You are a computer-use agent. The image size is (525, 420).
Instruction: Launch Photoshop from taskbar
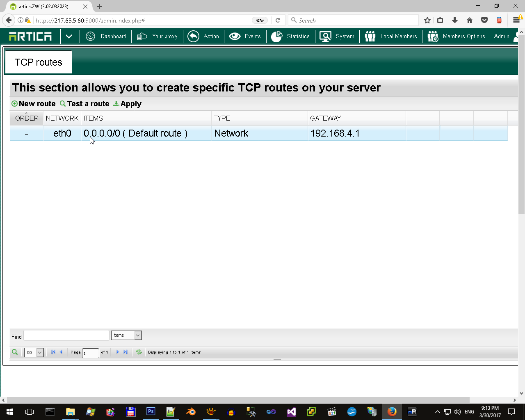151,412
